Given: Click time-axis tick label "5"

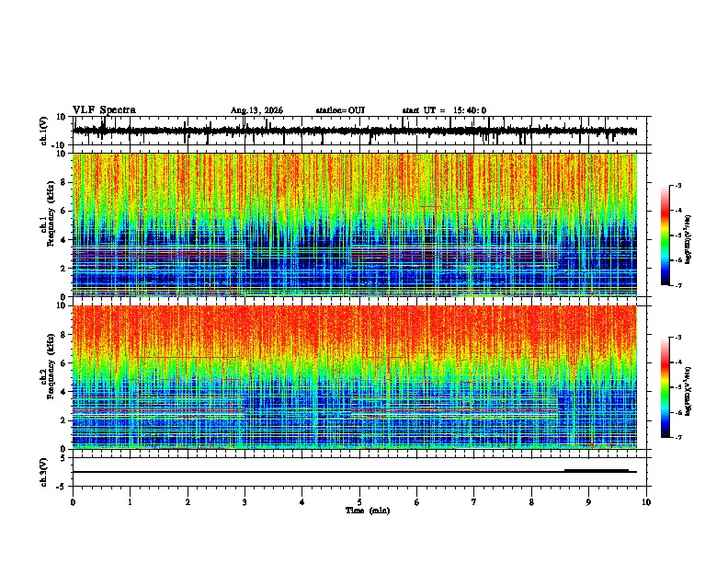Looking at the screenshot, I should click(359, 502).
